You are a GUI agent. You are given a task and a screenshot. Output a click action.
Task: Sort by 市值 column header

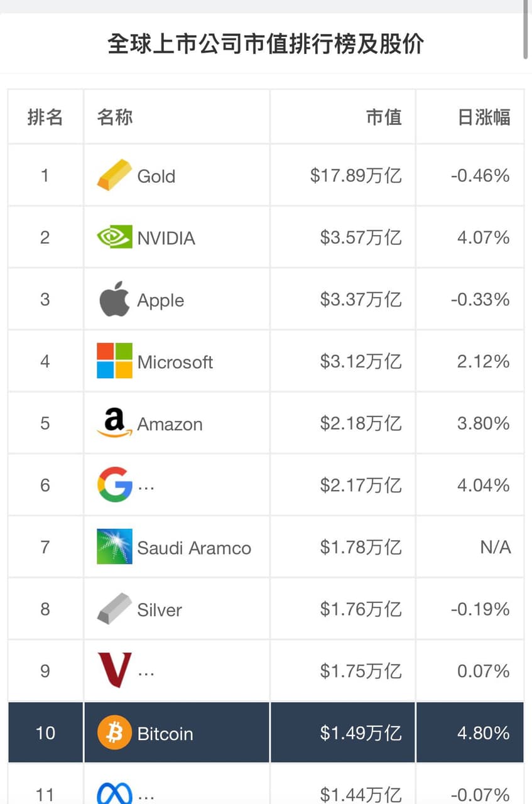(384, 117)
